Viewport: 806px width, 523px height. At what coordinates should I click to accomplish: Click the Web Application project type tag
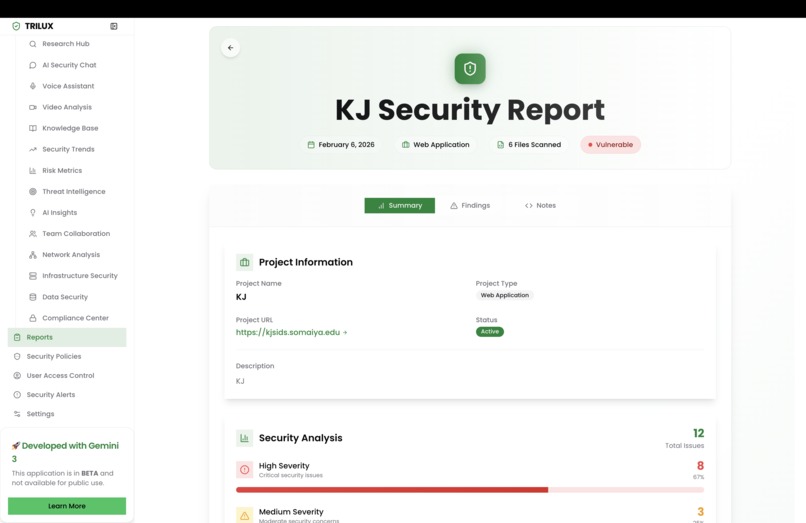505,295
